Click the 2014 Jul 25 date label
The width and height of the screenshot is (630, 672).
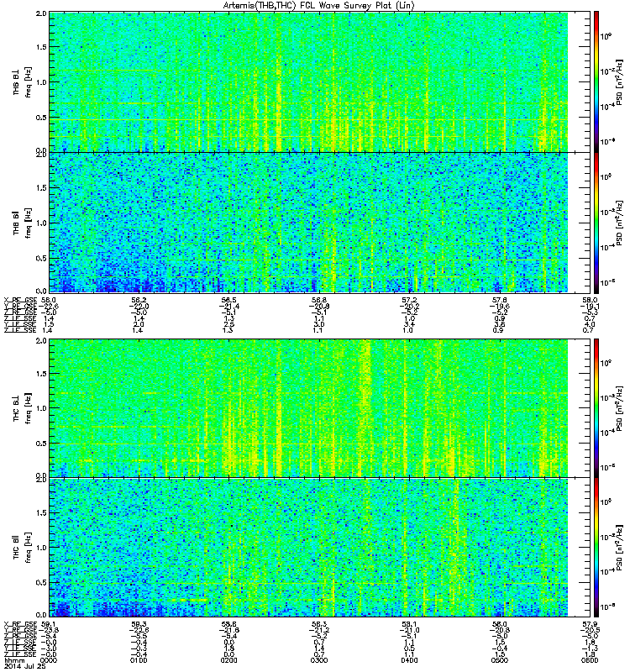tap(25, 666)
